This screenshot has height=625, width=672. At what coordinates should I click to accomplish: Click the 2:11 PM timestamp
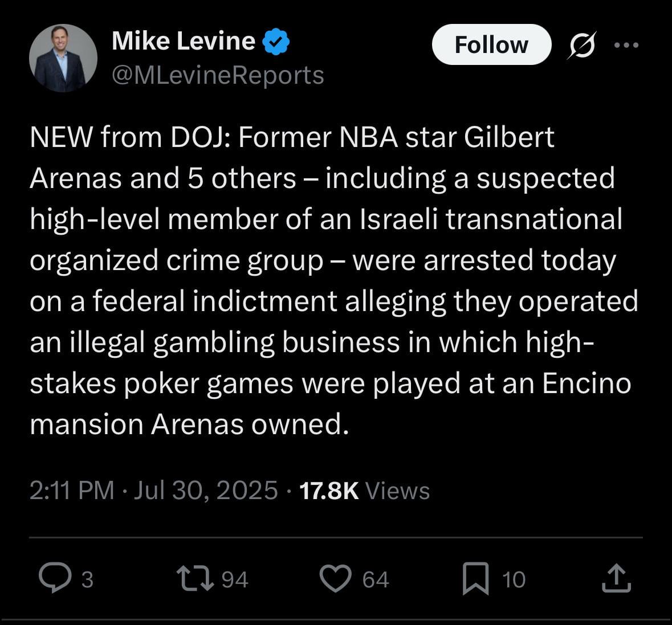72,491
